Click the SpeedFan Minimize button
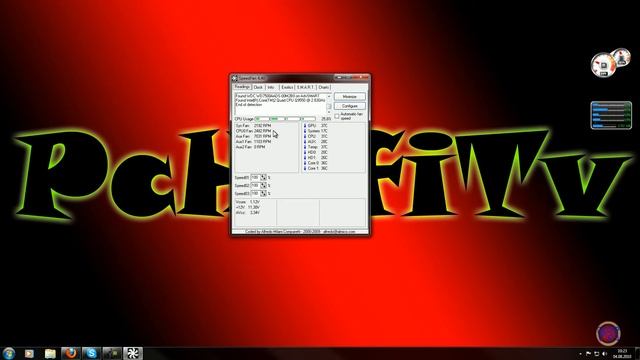This screenshot has width=640, height=360. click(349, 97)
